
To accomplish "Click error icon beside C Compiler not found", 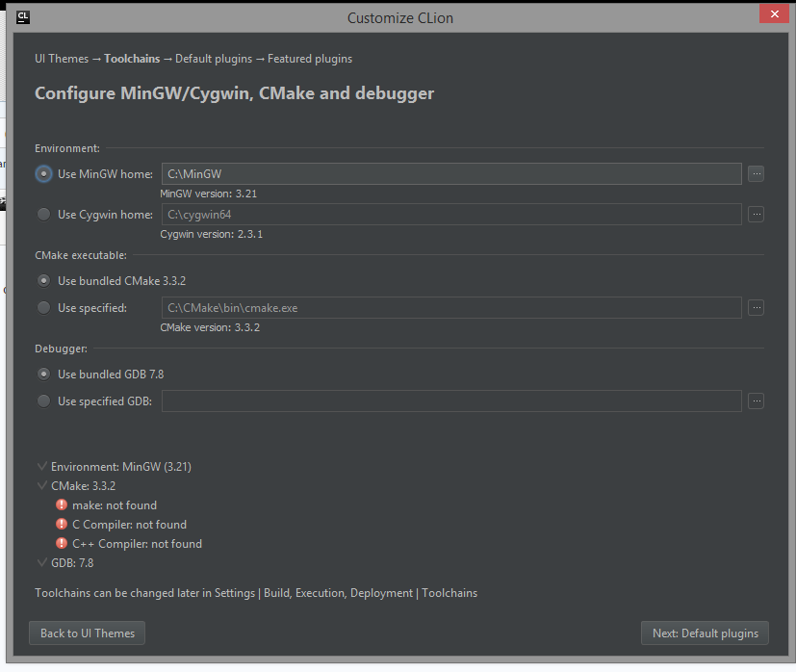I will pyautogui.click(x=62, y=525).
